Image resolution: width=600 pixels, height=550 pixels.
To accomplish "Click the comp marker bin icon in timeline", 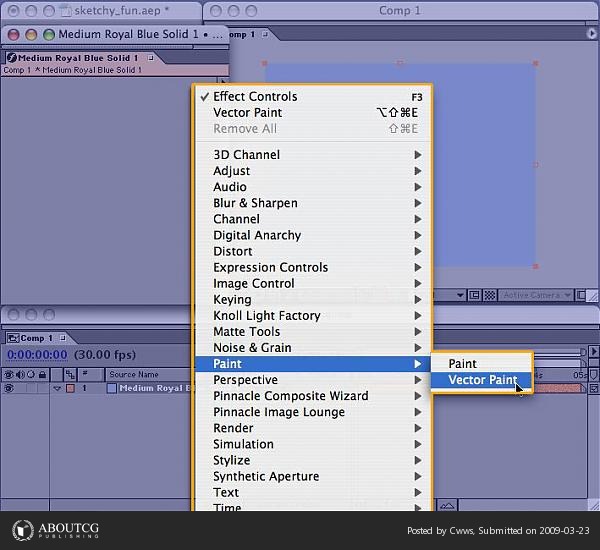I will [593, 375].
